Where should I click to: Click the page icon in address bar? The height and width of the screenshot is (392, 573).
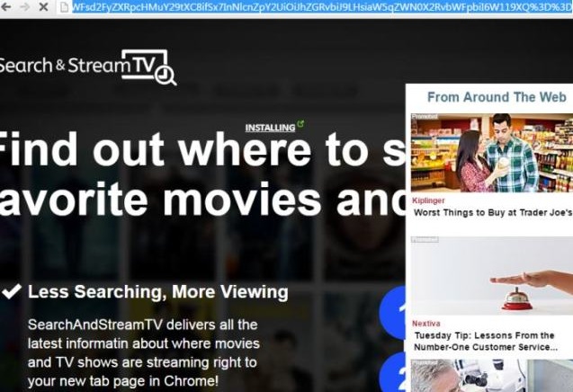click(65, 7)
